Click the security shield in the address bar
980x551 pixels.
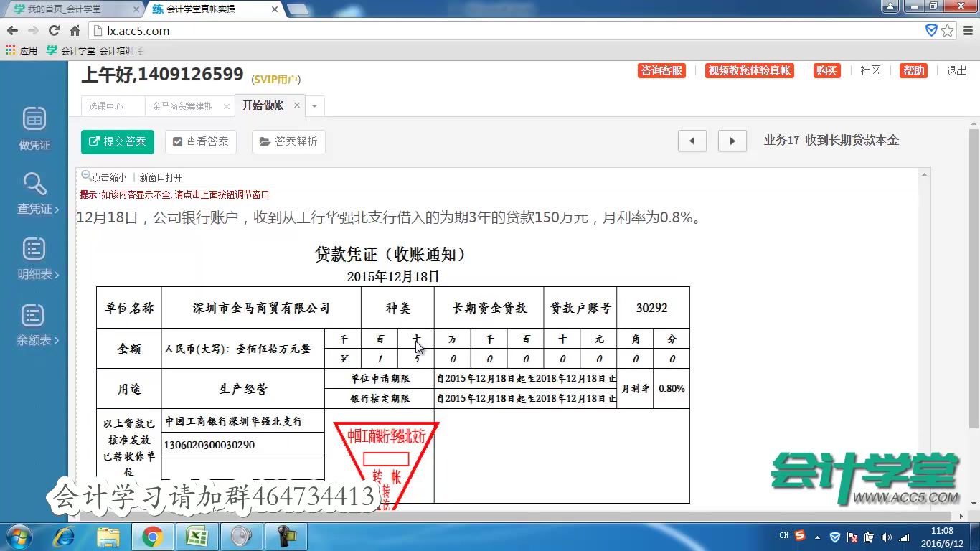click(x=932, y=30)
